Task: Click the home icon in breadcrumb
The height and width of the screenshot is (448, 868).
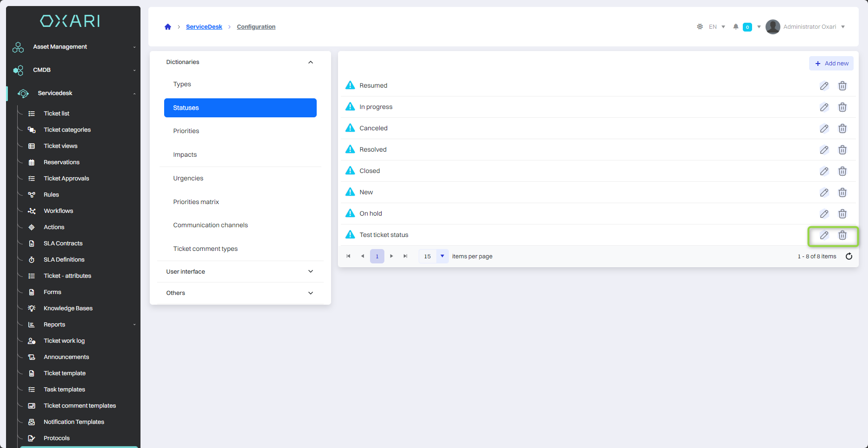Action: [168, 27]
